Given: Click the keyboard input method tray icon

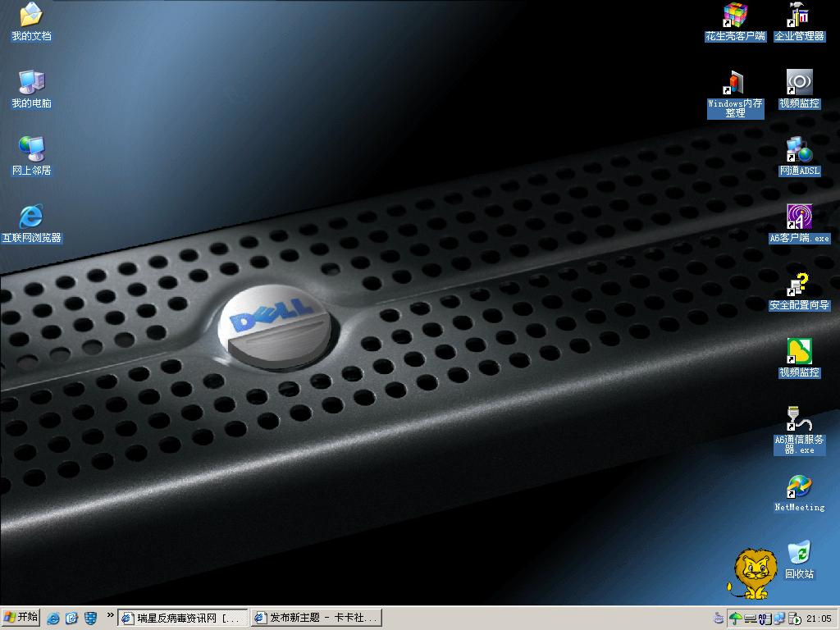Looking at the screenshot, I should 719,619.
